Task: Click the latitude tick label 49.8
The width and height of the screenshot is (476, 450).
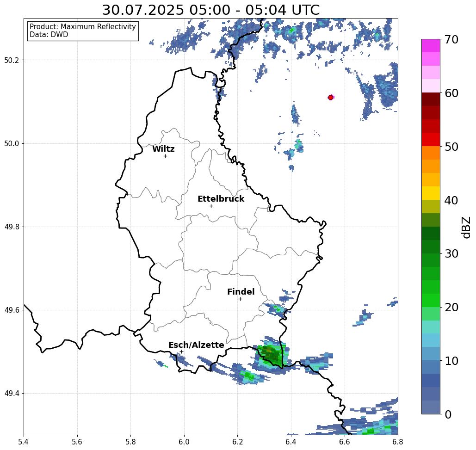Action: [x=12, y=227]
